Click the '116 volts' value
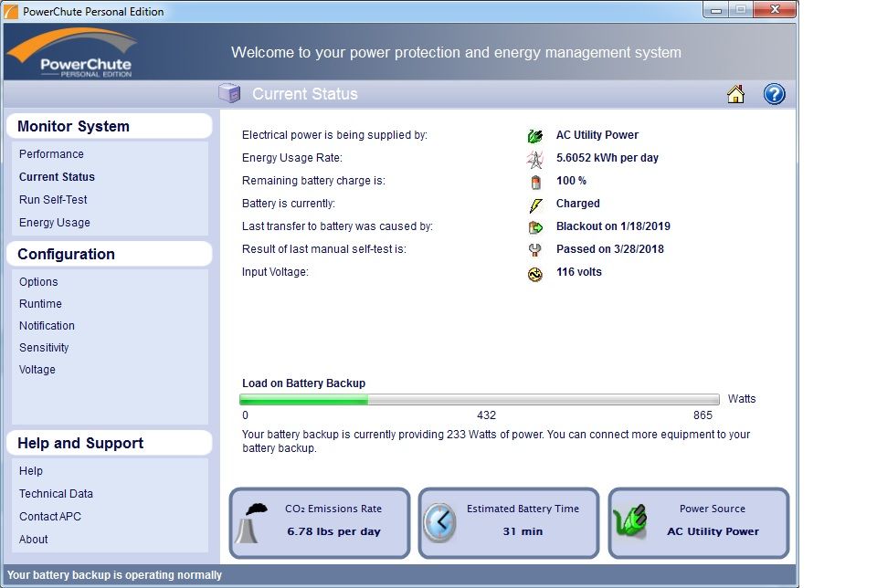 579,272
